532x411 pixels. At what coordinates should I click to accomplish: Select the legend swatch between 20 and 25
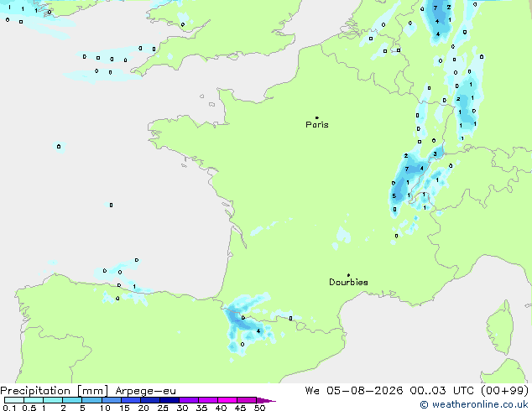coord(150,400)
